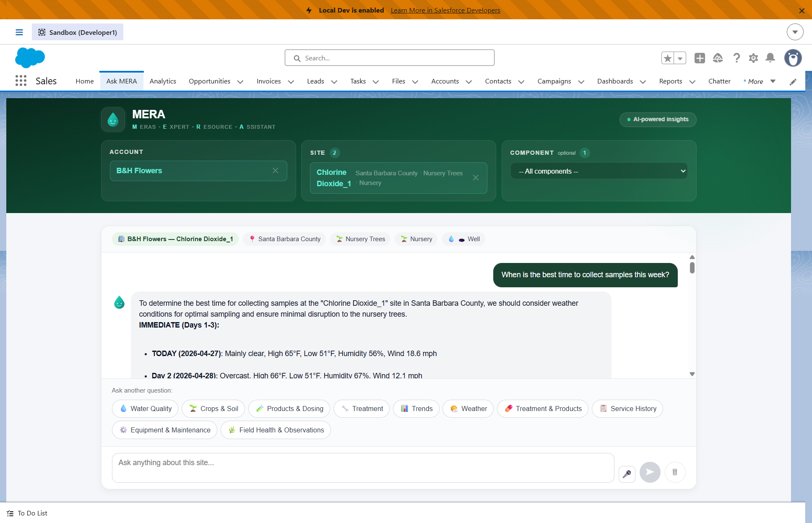The height and width of the screenshot is (523, 812).
Task: Open the More navigation menu dropdown
Action: tap(773, 81)
